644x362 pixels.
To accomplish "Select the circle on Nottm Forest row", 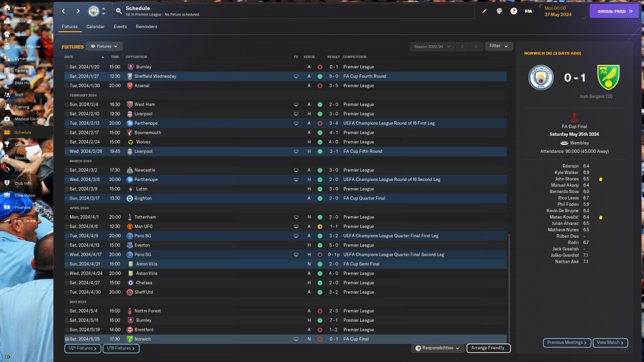I will tap(66, 311).
